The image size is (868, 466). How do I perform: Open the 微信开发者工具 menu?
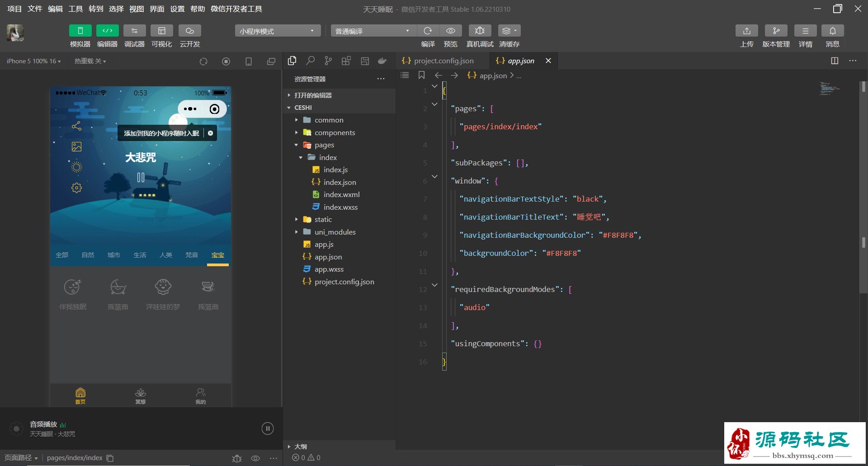click(x=236, y=9)
